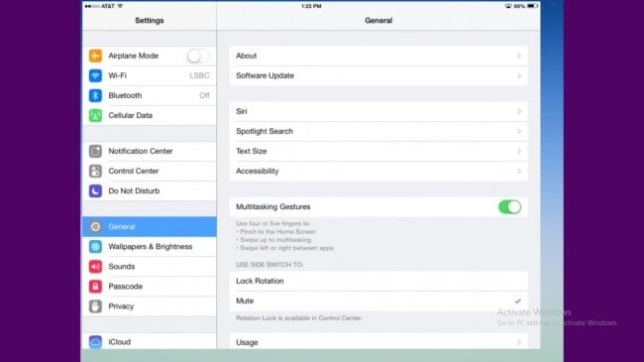Tap the AT&T carrier label
The image size is (644, 362).
[x=108, y=6]
